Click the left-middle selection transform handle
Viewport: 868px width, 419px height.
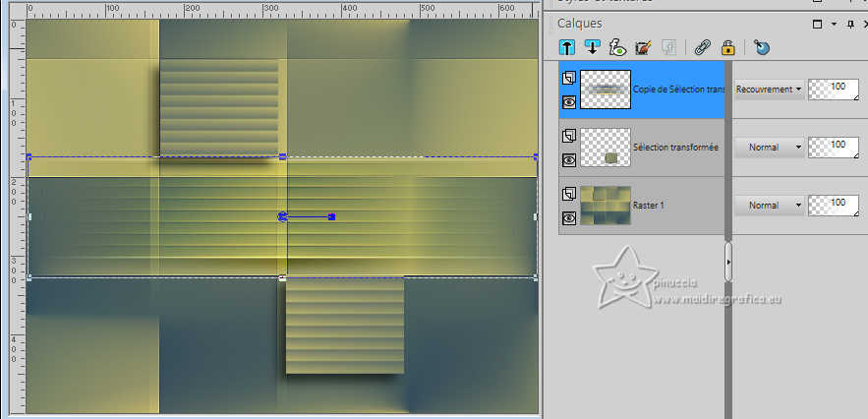29,216
